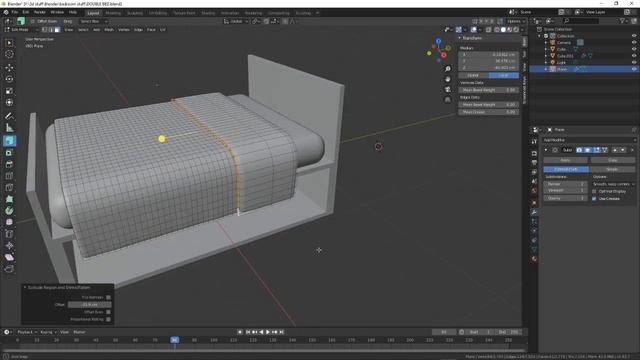The width and height of the screenshot is (640, 360).
Task: Click the current frame marker on timeline
Action: click(x=174, y=340)
